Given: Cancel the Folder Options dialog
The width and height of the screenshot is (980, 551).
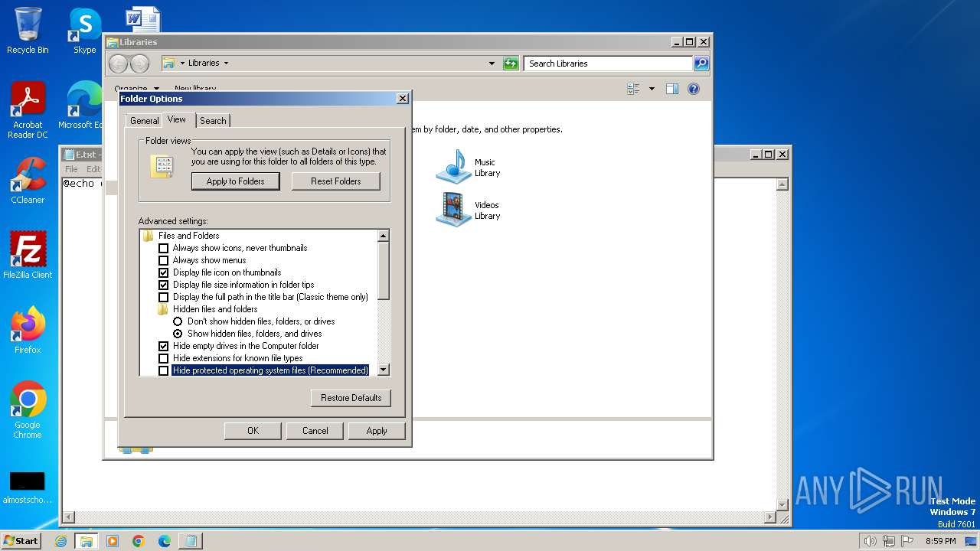Looking at the screenshot, I should tap(315, 431).
